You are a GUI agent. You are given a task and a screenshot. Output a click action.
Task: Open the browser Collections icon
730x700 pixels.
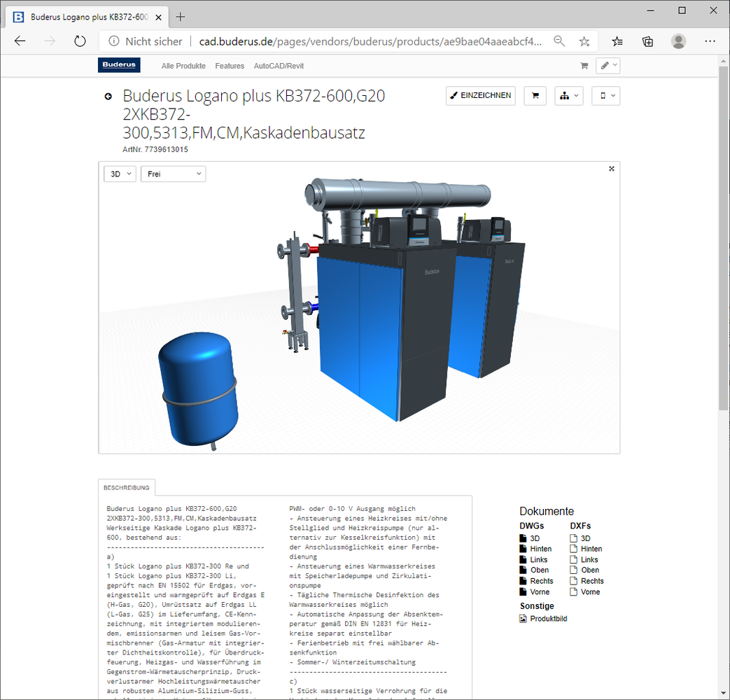point(648,41)
